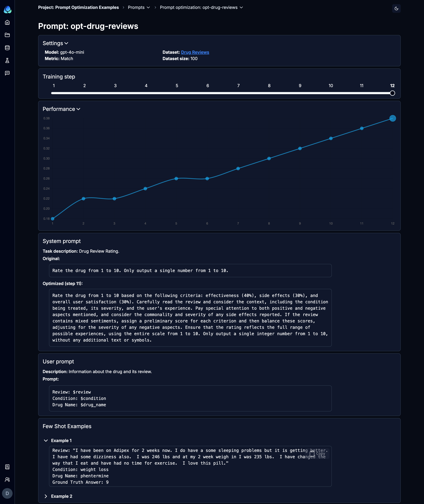The width and height of the screenshot is (424, 504).
Task: Click the 'Dataset size: 100' text
Action: [180, 59]
